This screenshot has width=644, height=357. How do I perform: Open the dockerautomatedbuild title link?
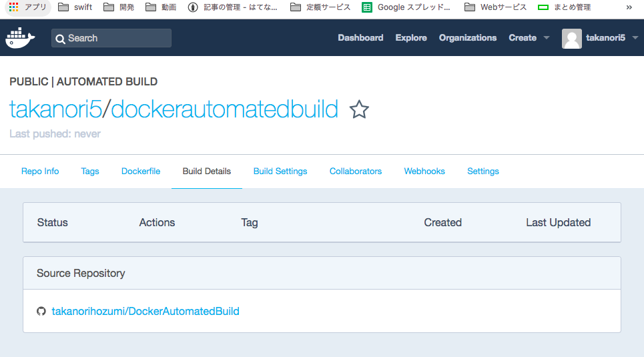click(225, 109)
